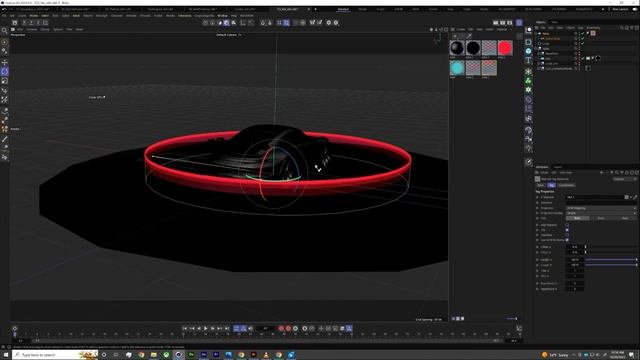Click the highlighted snapping icon in top toolbar
640x360 pixels.
pyautogui.click(x=287, y=23)
